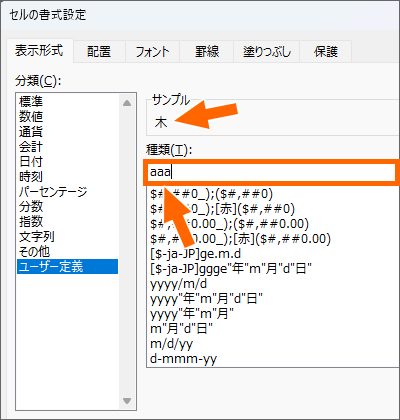Select format m"月"d"日"

click(273, 329)
